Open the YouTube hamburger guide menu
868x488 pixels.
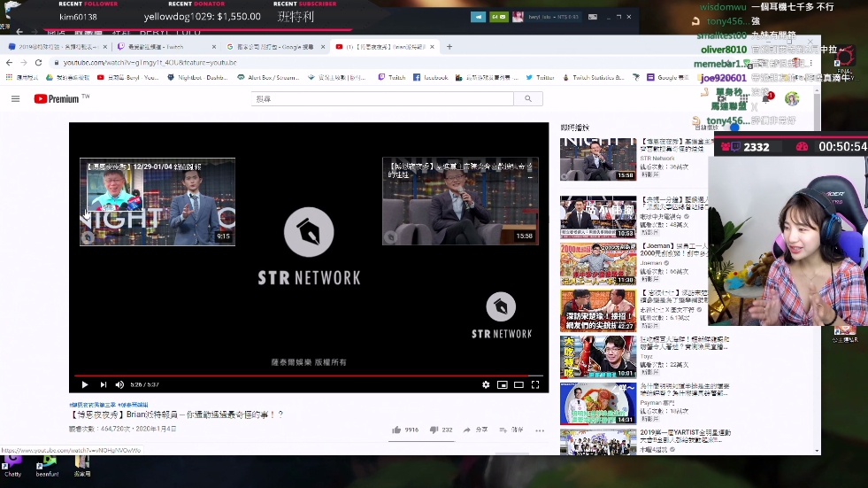pyautogui.click(x=15, y=98)
